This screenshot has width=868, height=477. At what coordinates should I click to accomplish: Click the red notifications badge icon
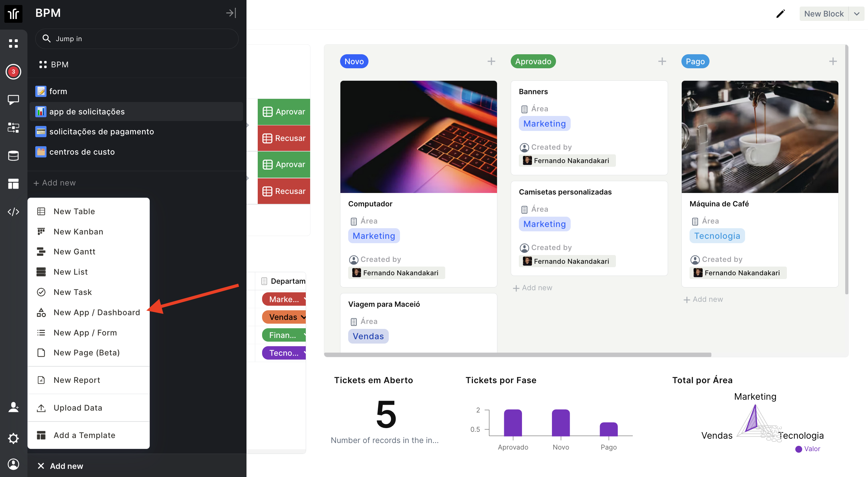coord(13,71)
